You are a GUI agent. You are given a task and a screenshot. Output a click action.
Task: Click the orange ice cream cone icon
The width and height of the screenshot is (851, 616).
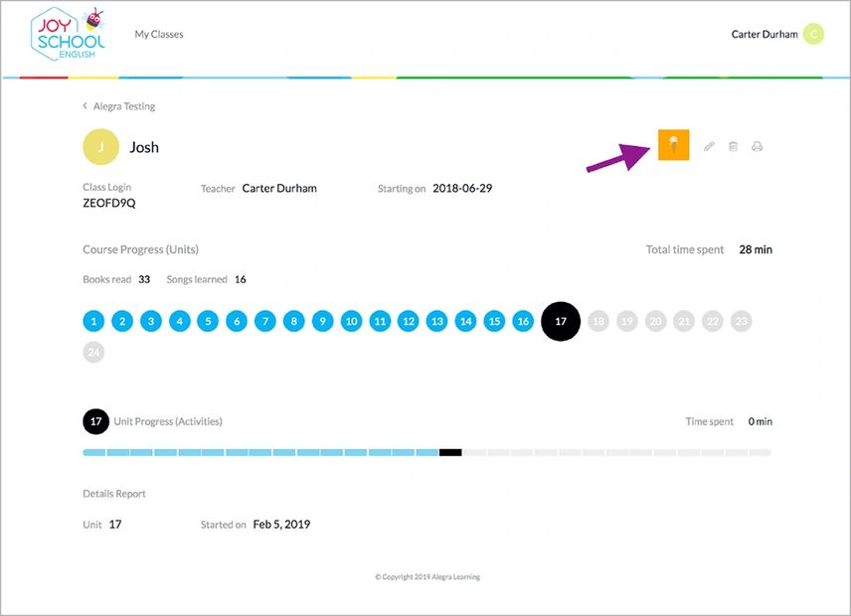coord(673,146)
